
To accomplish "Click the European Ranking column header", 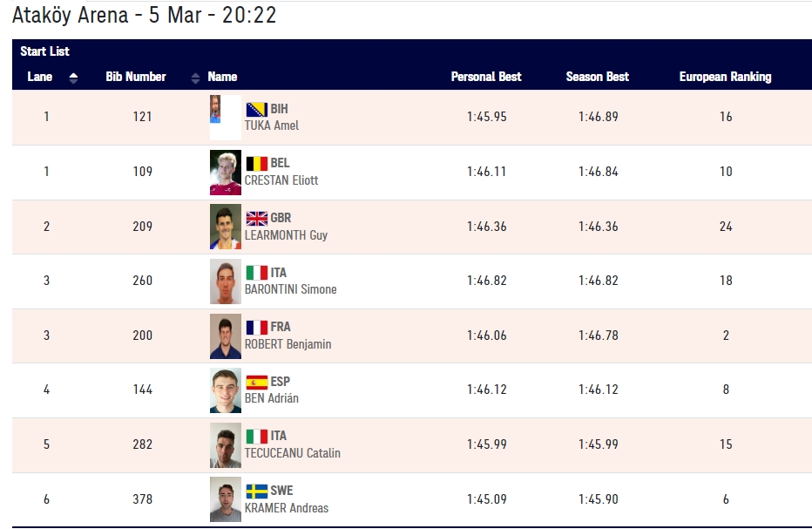I will 725,77.
